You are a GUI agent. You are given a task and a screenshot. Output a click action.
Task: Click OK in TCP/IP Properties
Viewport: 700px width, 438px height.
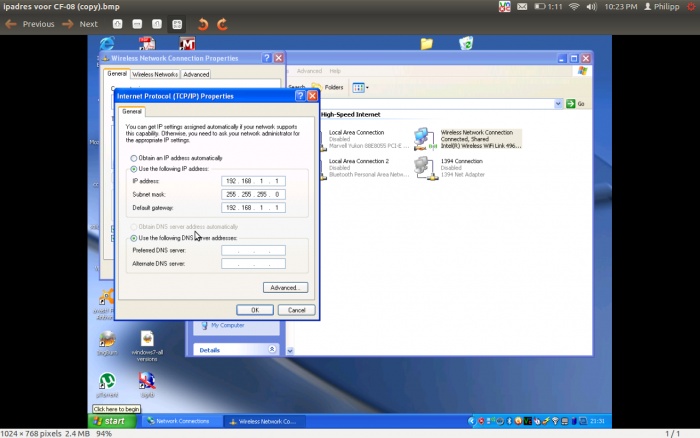click(255, 310)
